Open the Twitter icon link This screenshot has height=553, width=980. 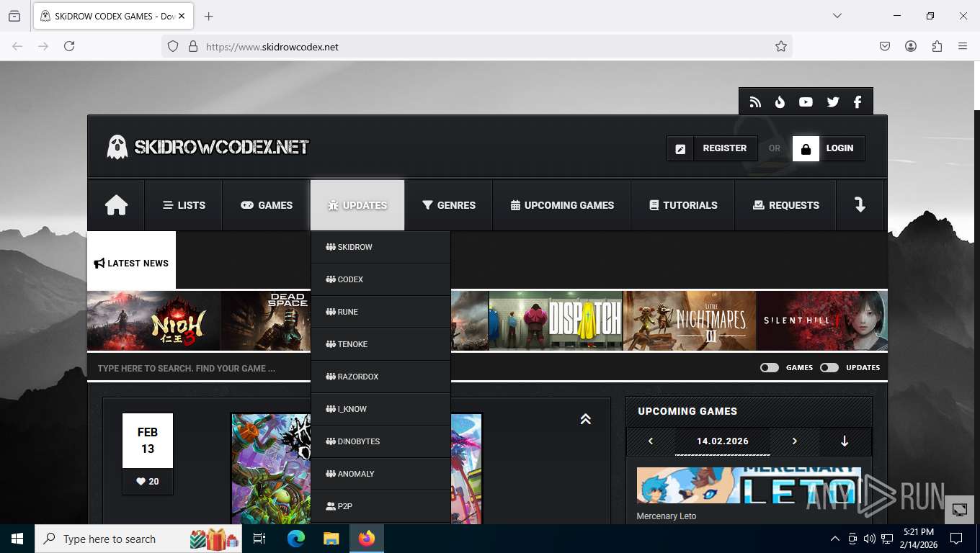pyautogui.click(x=833, y=102)
